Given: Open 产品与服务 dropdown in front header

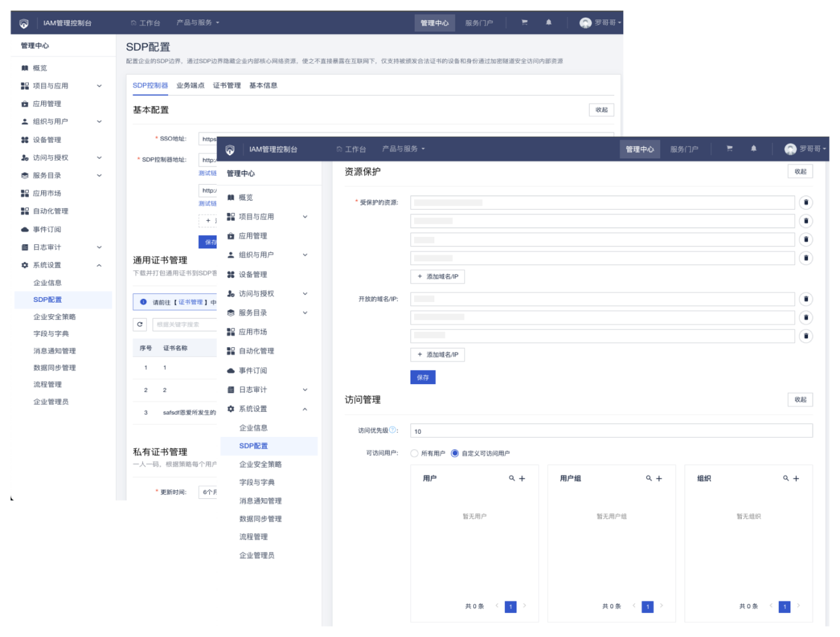Looking at the screenshot, I should point(403,149).
